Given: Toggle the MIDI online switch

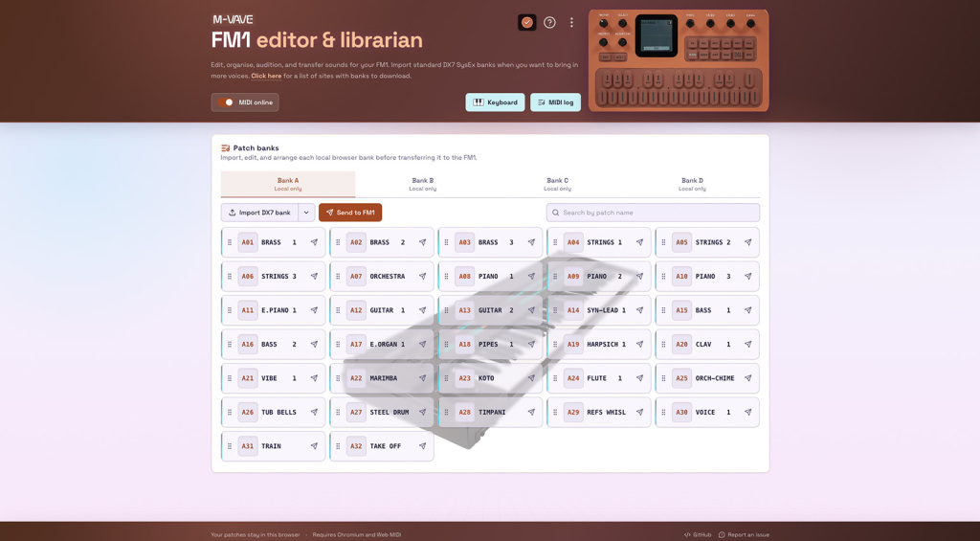Looking at the screenshot, I should click(x=226, y=101).
